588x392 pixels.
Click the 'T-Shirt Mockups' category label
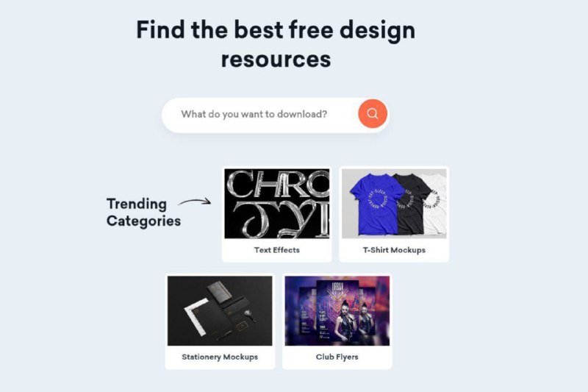pos(394,250)
